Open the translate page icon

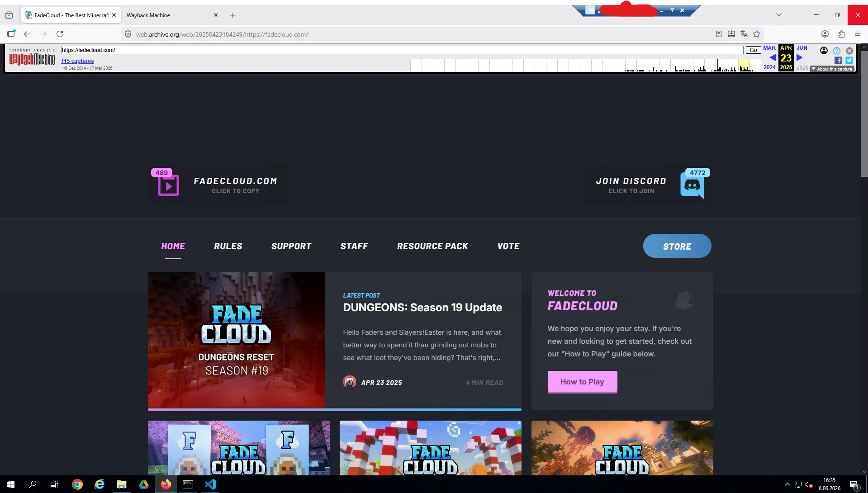click(x=744, y=34)
